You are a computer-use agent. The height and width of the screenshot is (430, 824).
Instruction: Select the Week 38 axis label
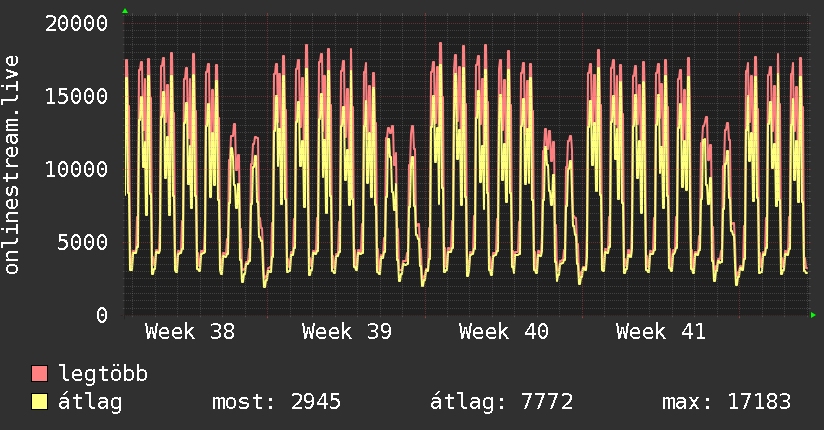point(190,332)
